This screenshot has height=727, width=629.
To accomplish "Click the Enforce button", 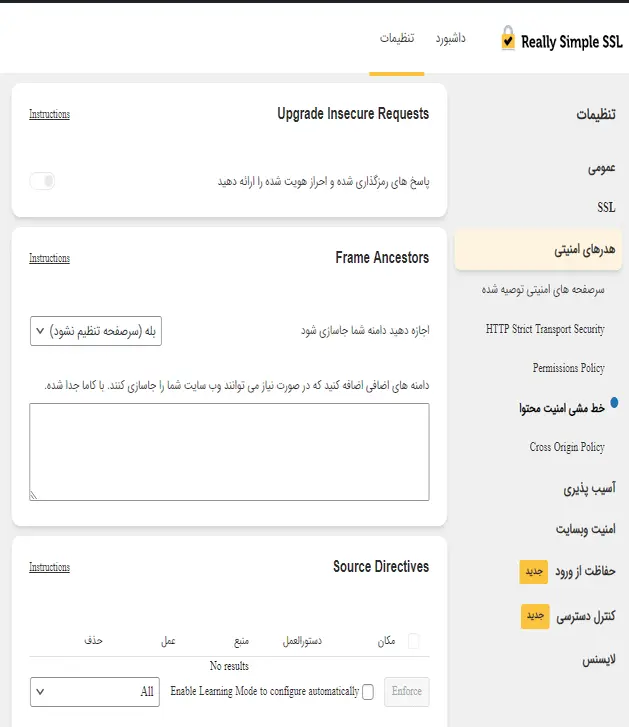I will [407, 692].
